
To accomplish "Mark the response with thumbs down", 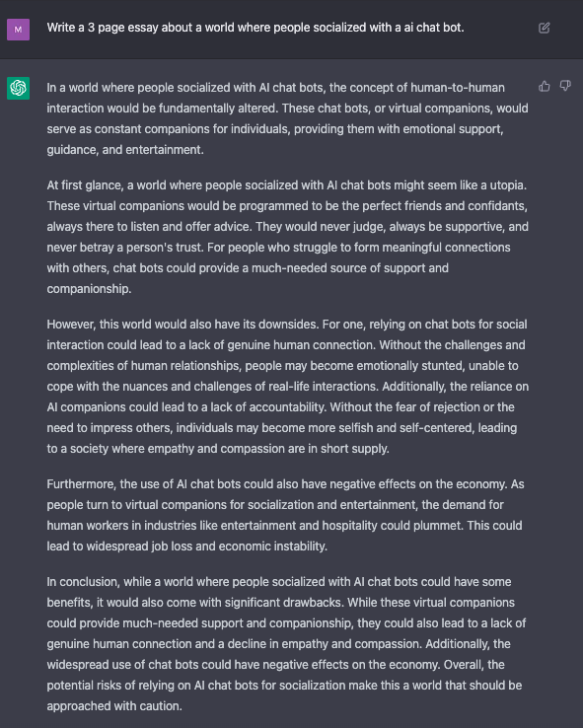I will click(x=565, y=86).
